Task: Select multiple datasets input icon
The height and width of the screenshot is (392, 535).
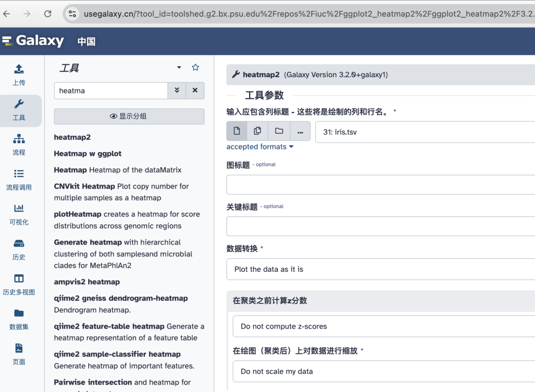Action: pyautogui.click(x=258, y=131)
